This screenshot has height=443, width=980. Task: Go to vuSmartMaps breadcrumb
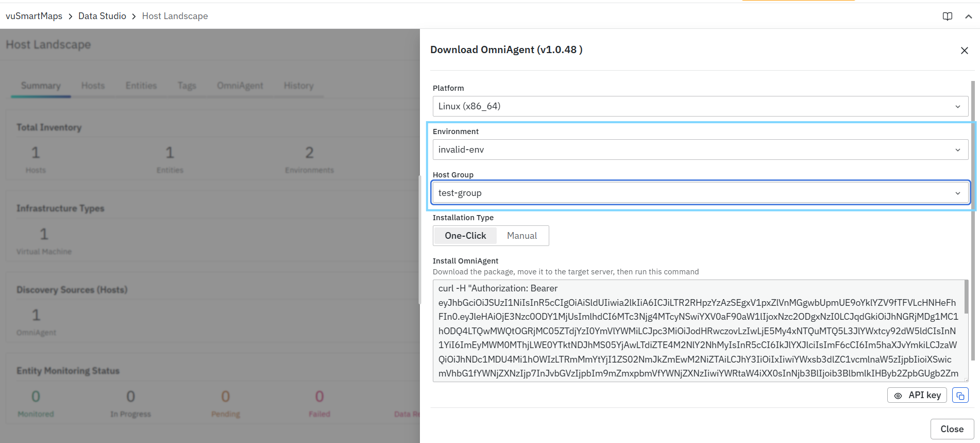[x=34, y=16]
